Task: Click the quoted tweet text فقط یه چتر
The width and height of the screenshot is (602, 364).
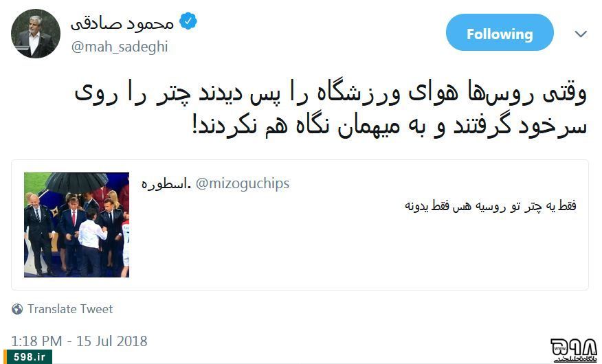Action: [x=490, y=206]
